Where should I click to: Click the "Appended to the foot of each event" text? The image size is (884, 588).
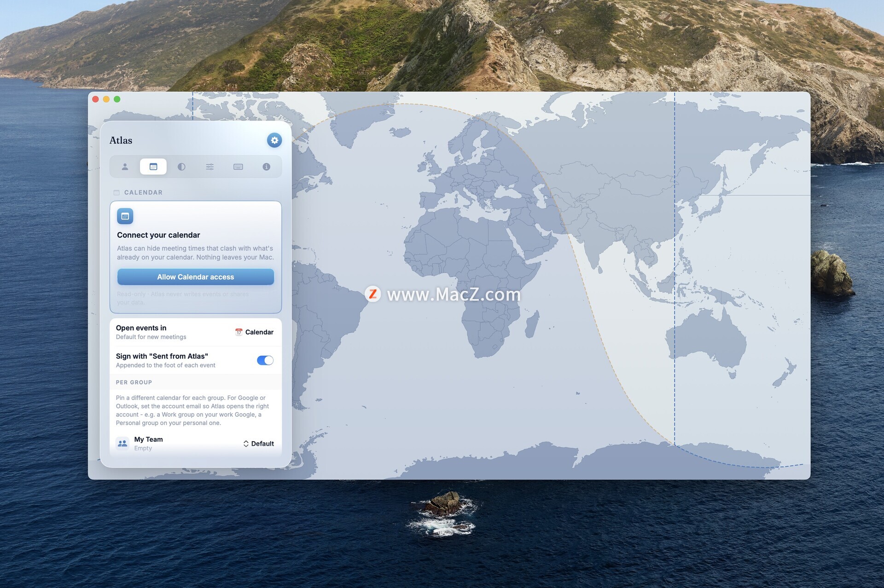[166, 365]
